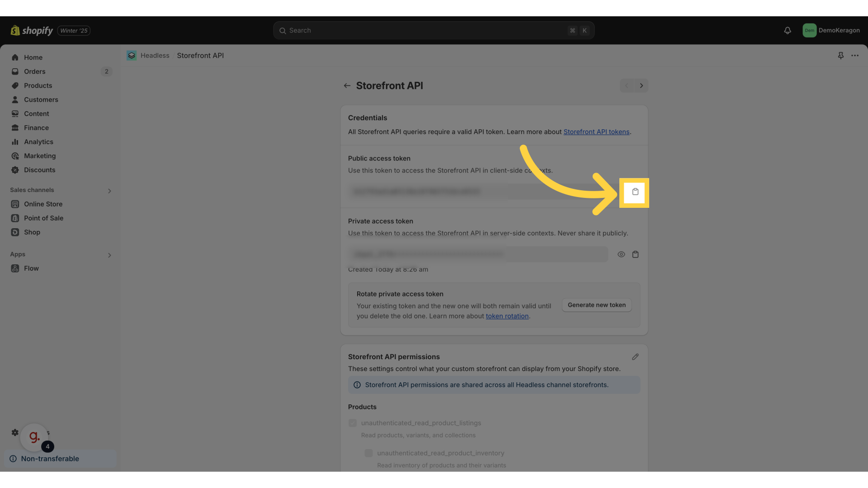Image resolution: width=868 pixels, height=488 pixels.
Task: Click the Non-transferable info banner
Action: pos(61,459)
